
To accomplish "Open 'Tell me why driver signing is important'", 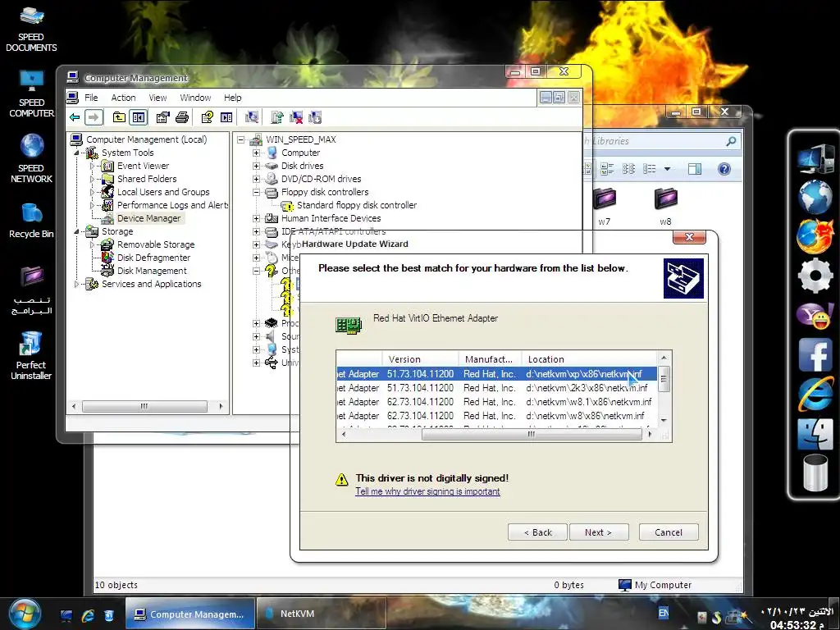I will [x=427, y=492].
